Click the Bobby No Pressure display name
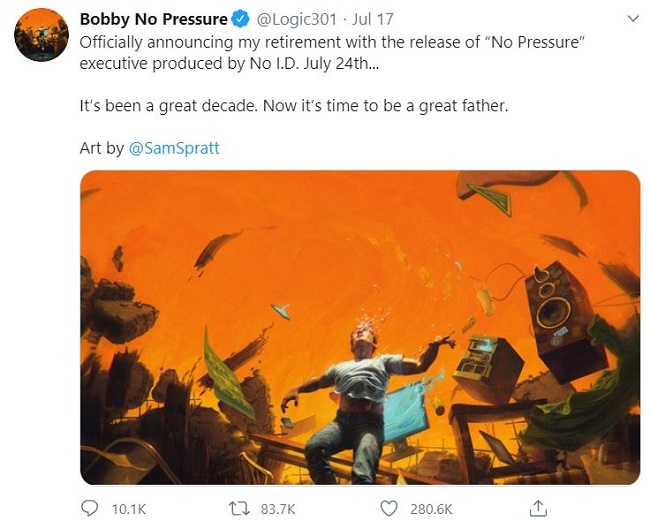The image size is (650, 521). point(153,19)
